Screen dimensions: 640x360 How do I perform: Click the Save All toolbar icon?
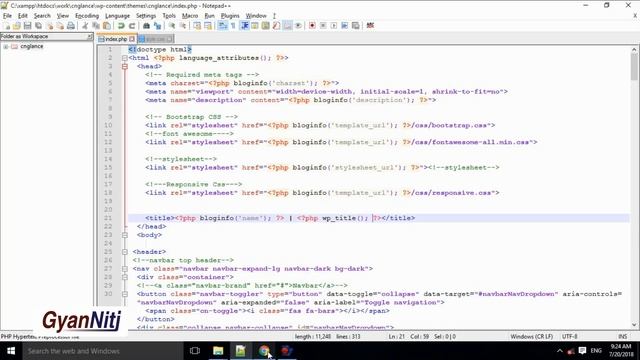point(38,26)
